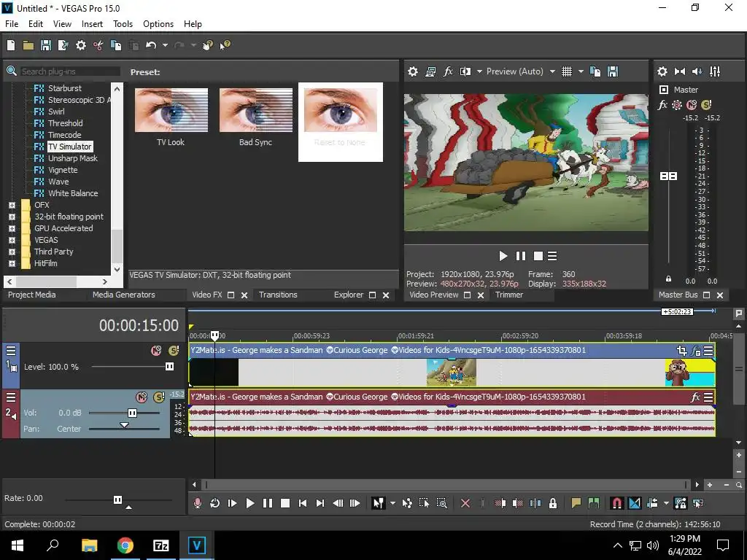This screenshot has width=747, height=560.
Task: Start recording with the microphone icon
Action: pos(197,503)
